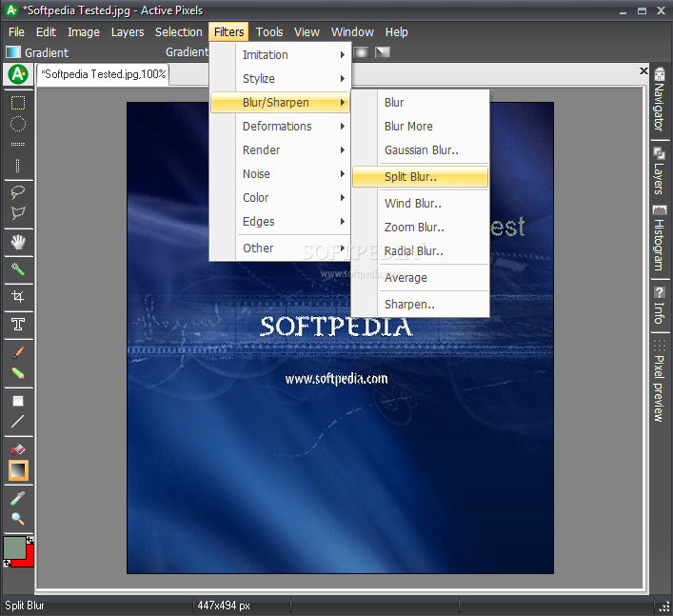This screenshot has width=673, height=616.
Task: Open the Edit menu
Action: pyautogui.click(x=46, y=32)
